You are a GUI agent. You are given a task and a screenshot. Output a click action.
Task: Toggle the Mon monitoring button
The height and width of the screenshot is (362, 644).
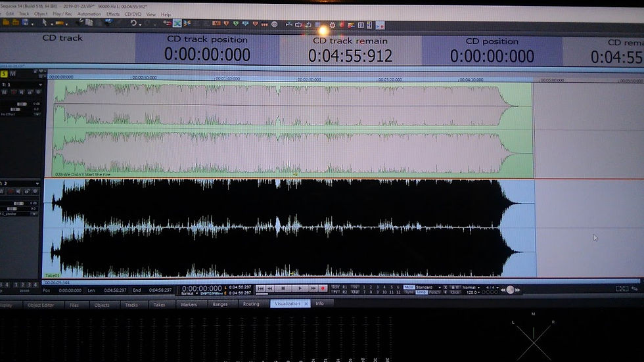[409, 287]
